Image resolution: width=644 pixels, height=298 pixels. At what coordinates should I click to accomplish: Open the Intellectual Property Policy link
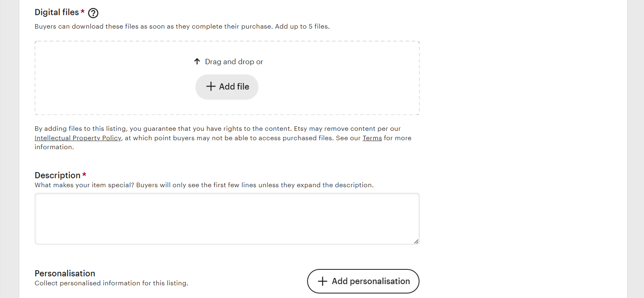click(x=77, y=138)
